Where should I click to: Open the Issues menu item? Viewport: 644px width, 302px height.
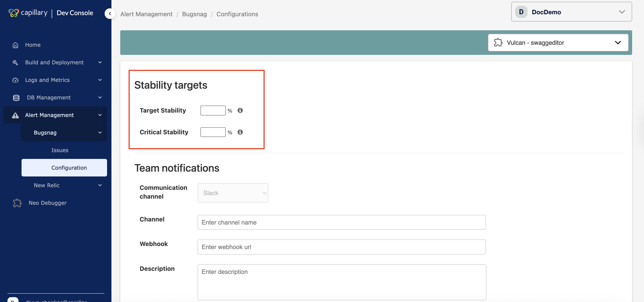pyautogui.click(x=60, y=150)
